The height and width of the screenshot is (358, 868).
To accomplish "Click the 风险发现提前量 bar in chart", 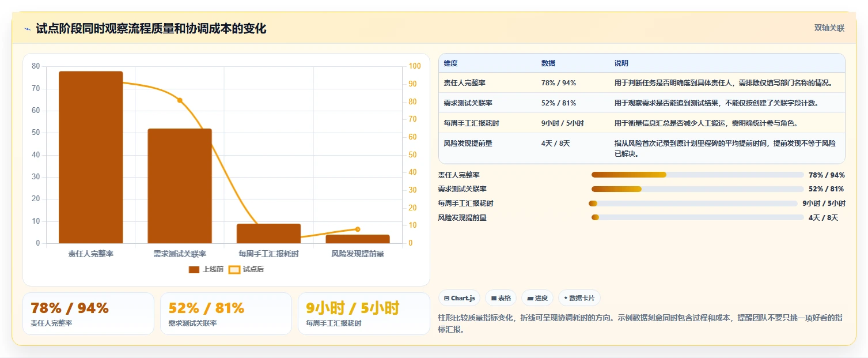I will click(x=358, y=239).
